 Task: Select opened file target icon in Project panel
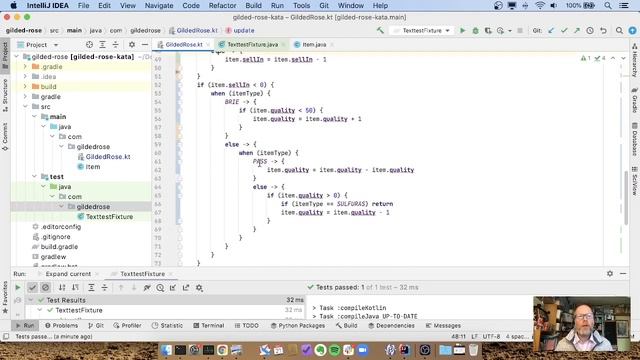point(89,44)
